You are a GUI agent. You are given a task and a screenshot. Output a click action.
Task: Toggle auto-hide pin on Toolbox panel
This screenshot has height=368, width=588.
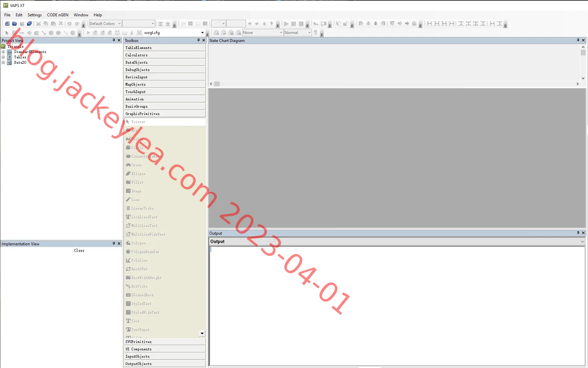coord(198,40)
